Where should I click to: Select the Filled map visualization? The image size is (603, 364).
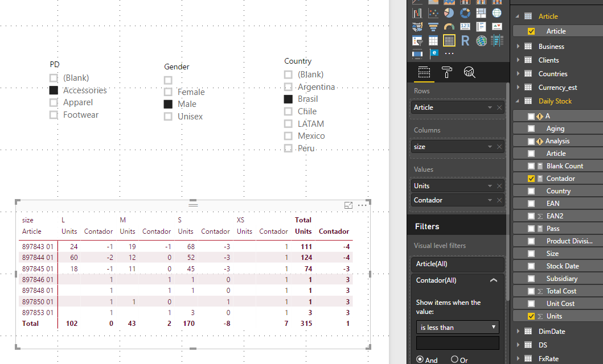(417, 27)
